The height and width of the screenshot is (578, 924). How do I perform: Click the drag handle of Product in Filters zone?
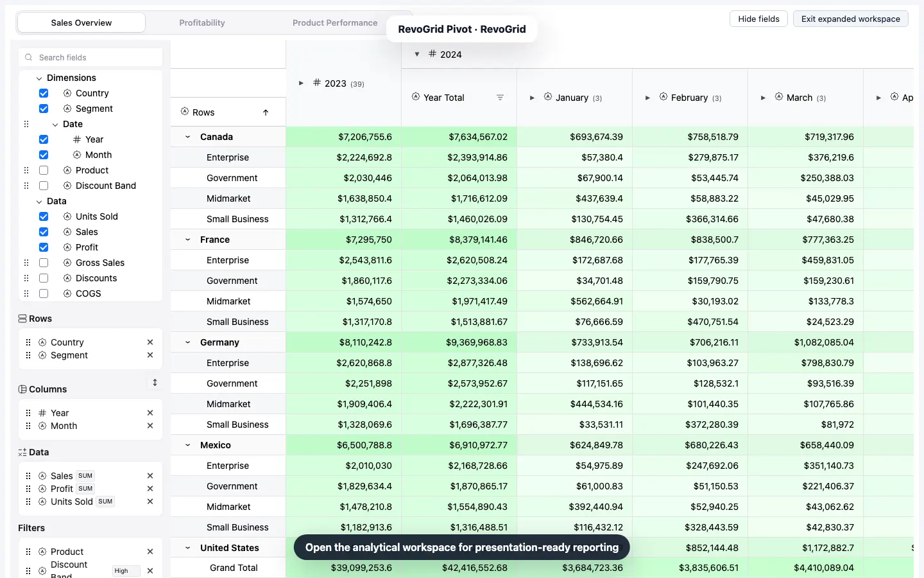tap(28, 552)
